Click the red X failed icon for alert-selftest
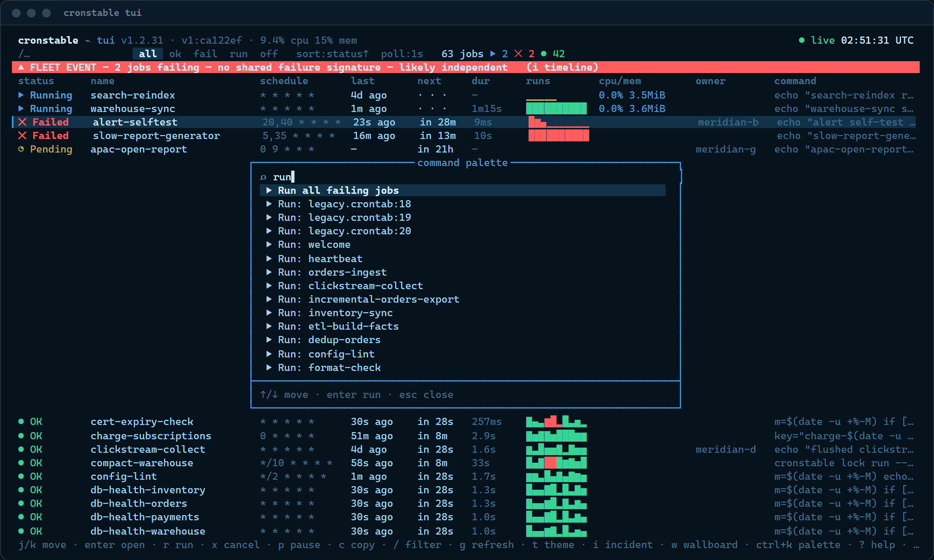934x560 pixels. [23, 122]
